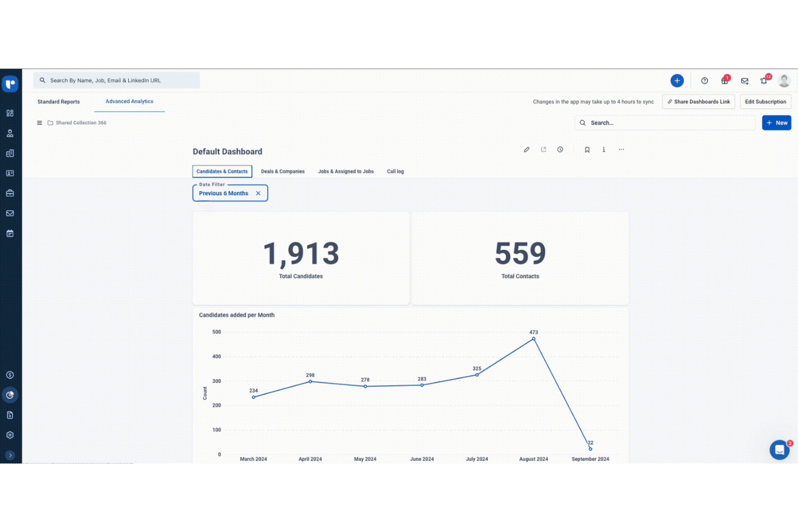Select Candidates & Contacts tab
This screenshot has width=798, height=532.
tap(222, 171)
